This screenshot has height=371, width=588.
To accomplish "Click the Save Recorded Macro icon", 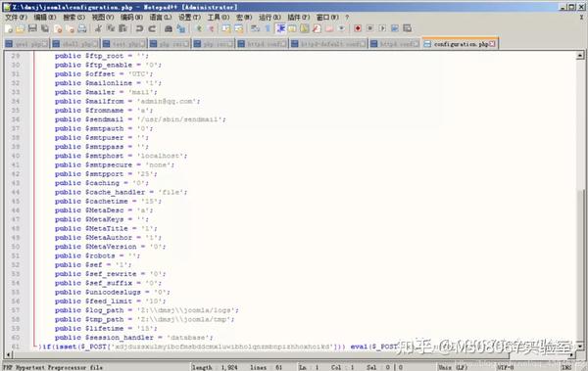I will (x=407, y=28).
